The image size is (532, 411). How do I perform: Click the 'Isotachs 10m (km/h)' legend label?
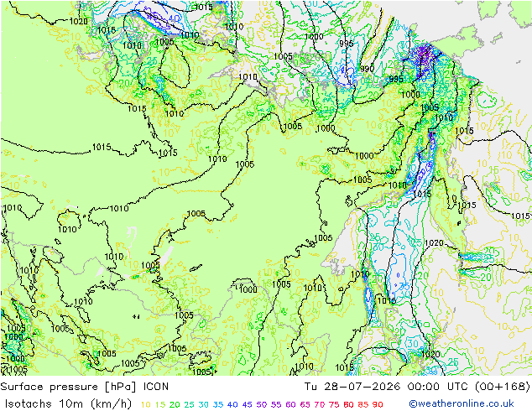click(68, 403)
